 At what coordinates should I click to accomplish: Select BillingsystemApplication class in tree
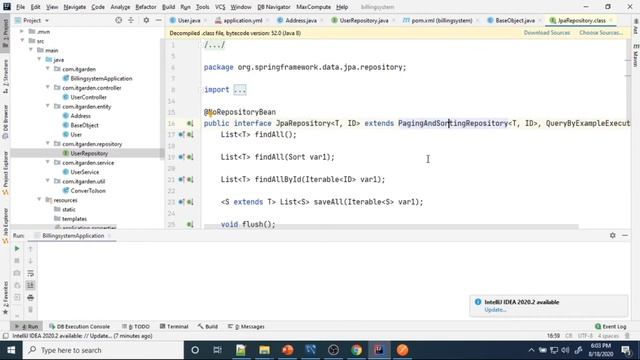click(x=101, y=78)
